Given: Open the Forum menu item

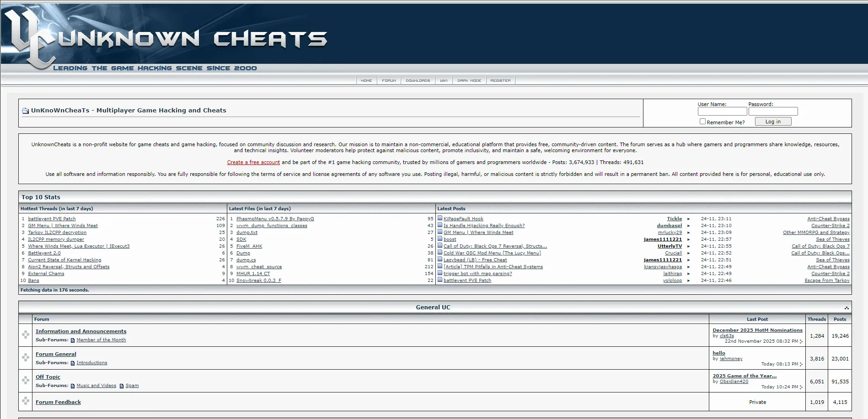Looking at the screenshot, I should coord(389,80).
